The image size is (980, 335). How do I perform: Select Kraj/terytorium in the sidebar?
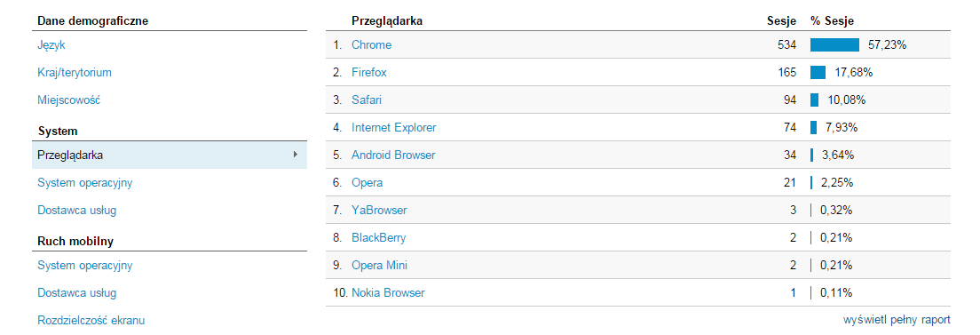[x=75, y=73]
